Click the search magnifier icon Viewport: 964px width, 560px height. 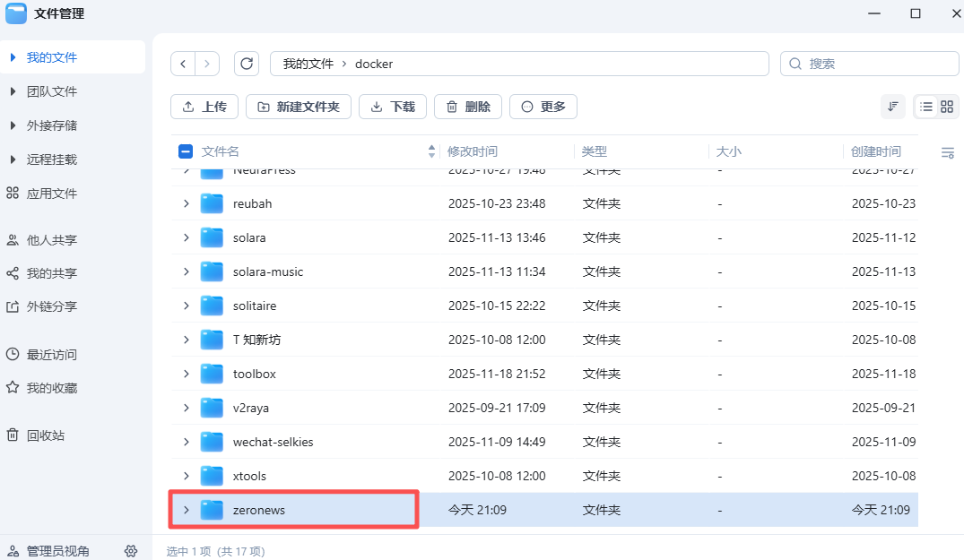795,64
